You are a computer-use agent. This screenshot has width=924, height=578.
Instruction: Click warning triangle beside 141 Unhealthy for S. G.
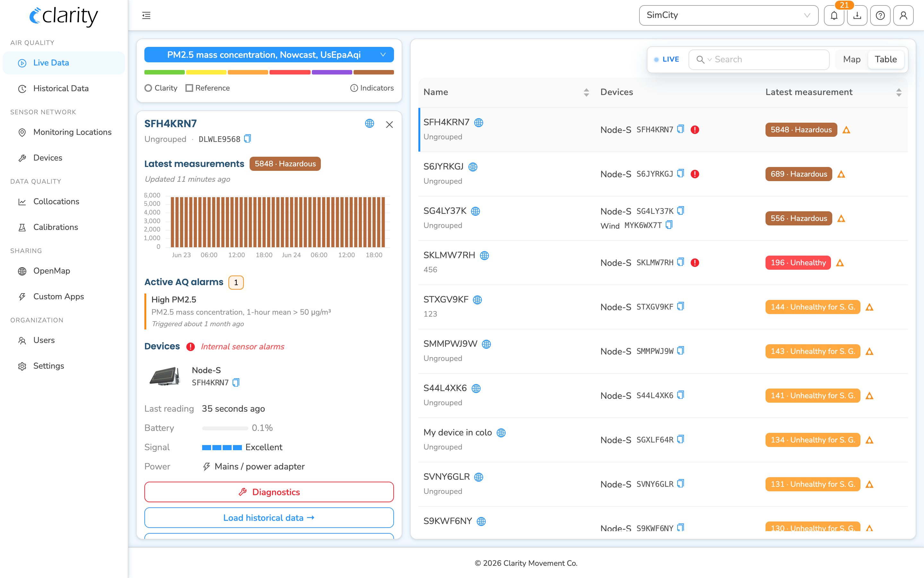(869, 396)
